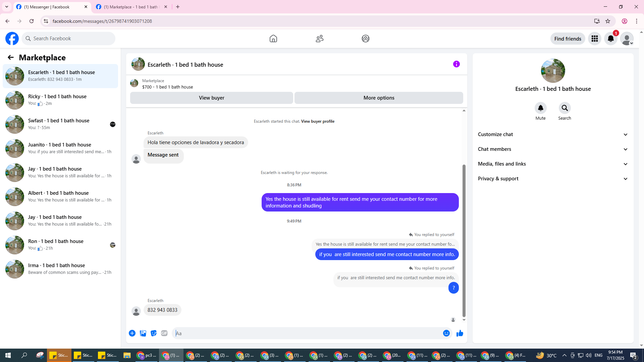Open the Friends icon in top navigation
This screenshot has height=362, width=644.
pyautogui.click(x=320, y=39)
